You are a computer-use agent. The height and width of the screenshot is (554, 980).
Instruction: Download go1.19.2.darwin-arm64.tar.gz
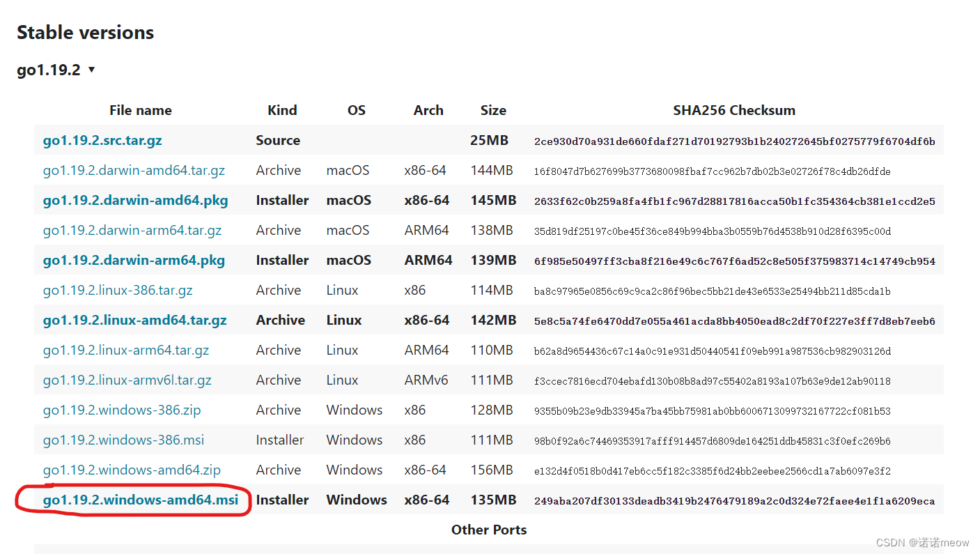coord(132,230)
